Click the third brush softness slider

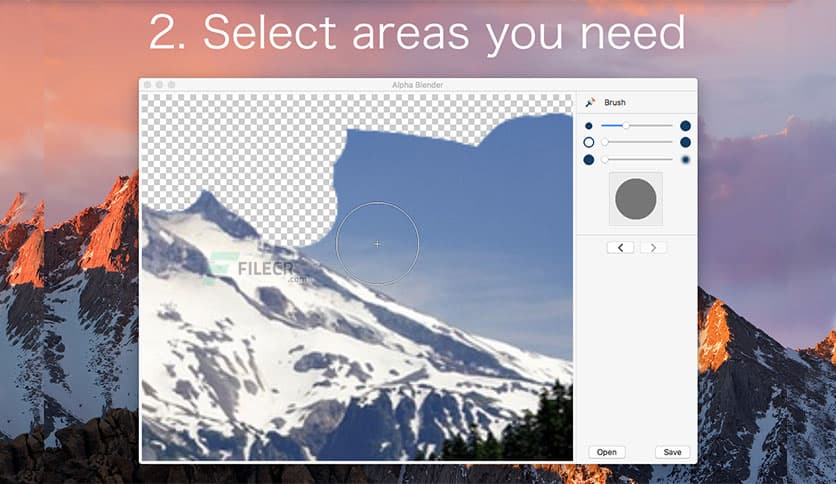point(636,159)
